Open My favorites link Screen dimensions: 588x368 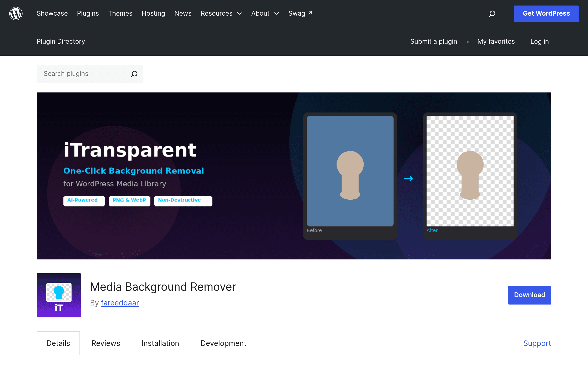click(496, 41)
